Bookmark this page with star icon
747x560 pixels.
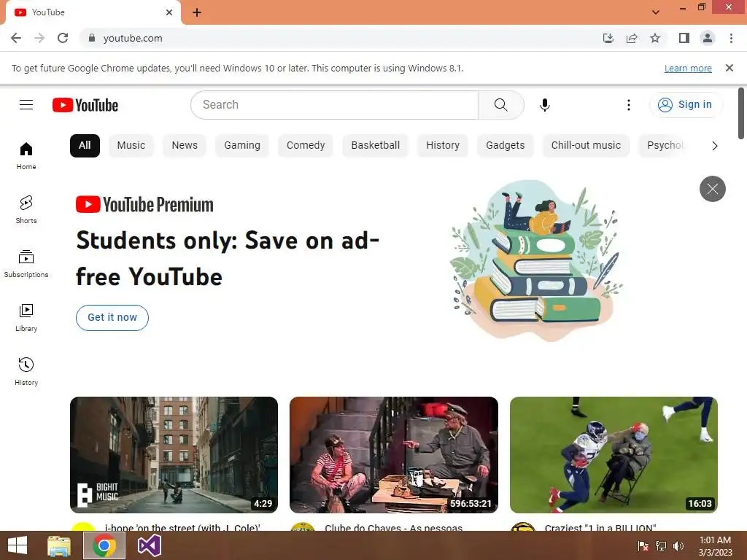655,38
